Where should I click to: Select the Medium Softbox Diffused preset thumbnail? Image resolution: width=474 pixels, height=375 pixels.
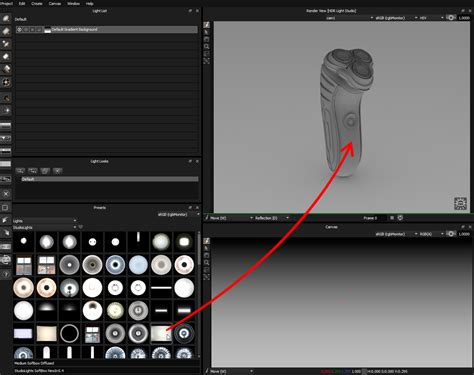pos(161,333)
